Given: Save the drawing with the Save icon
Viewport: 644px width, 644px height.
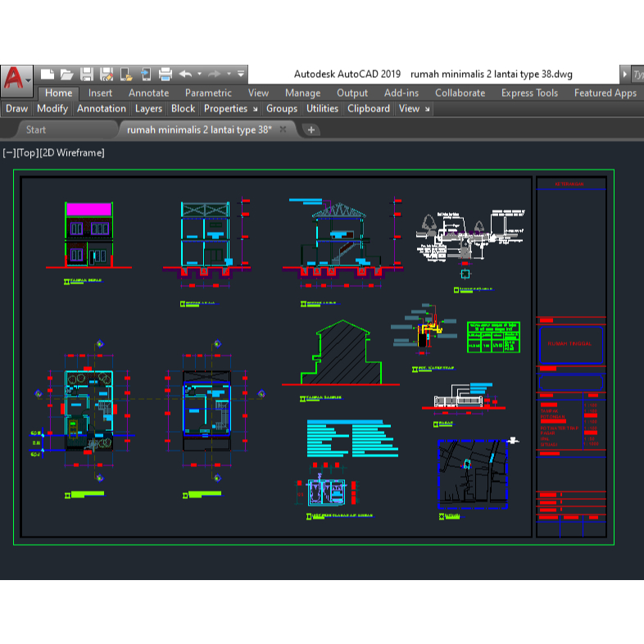Looking at the screenshot, I should coord(87,75).
